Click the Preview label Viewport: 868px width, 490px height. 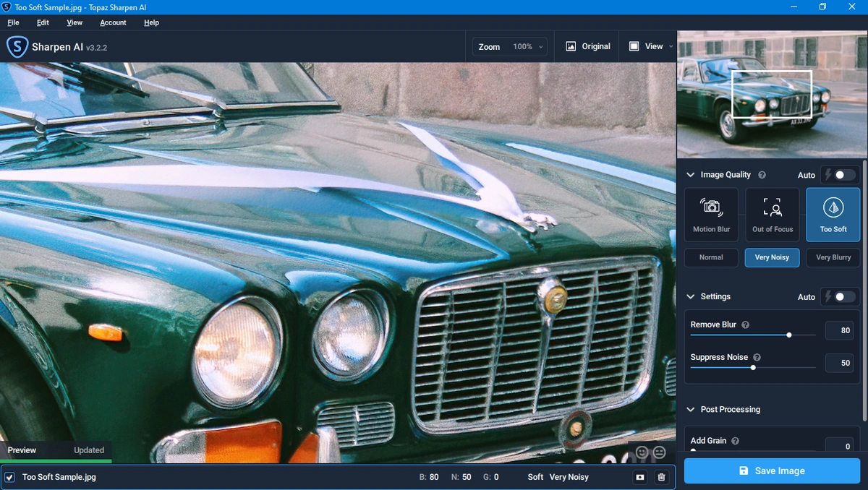[x=22, y=450]
